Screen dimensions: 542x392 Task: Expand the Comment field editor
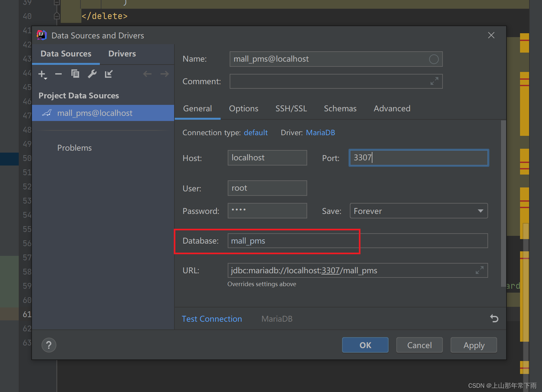tap(434, 81)
